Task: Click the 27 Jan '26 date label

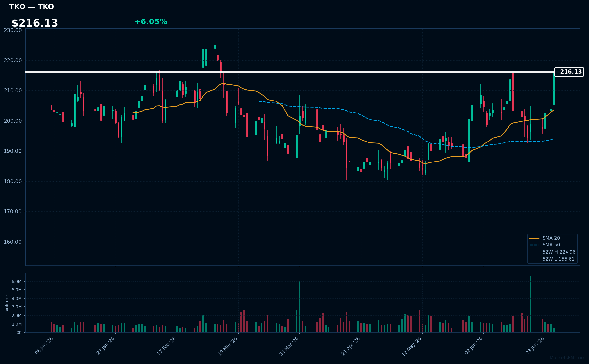Action: tap(106, 345)
